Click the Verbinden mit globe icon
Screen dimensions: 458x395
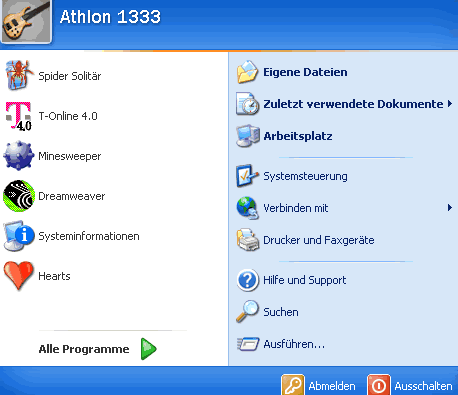(247, 208)
